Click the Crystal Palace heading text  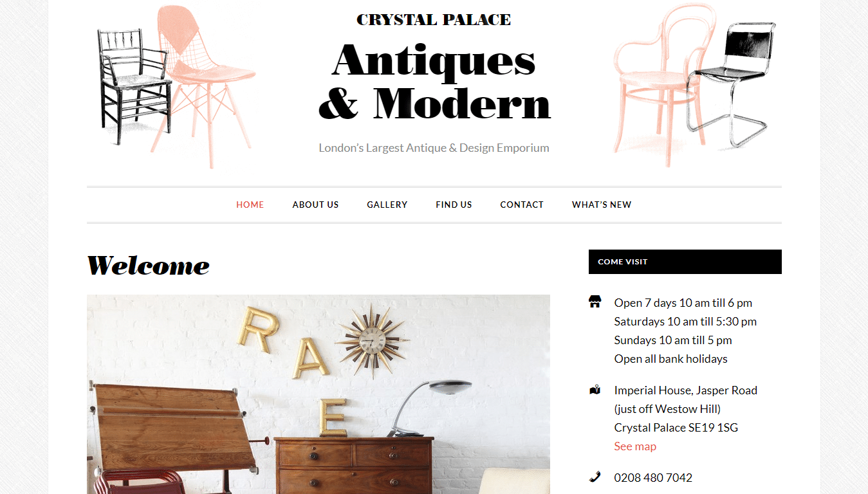tap(434, 20)
